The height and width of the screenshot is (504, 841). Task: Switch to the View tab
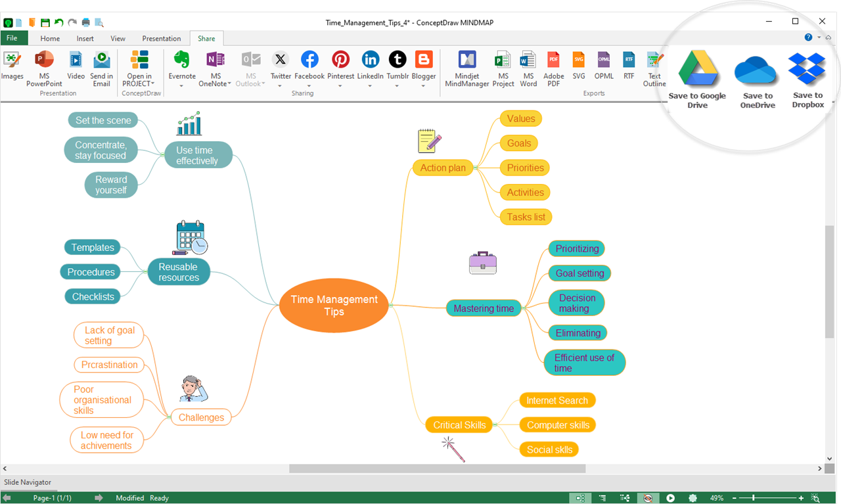(x=118, y=39)
